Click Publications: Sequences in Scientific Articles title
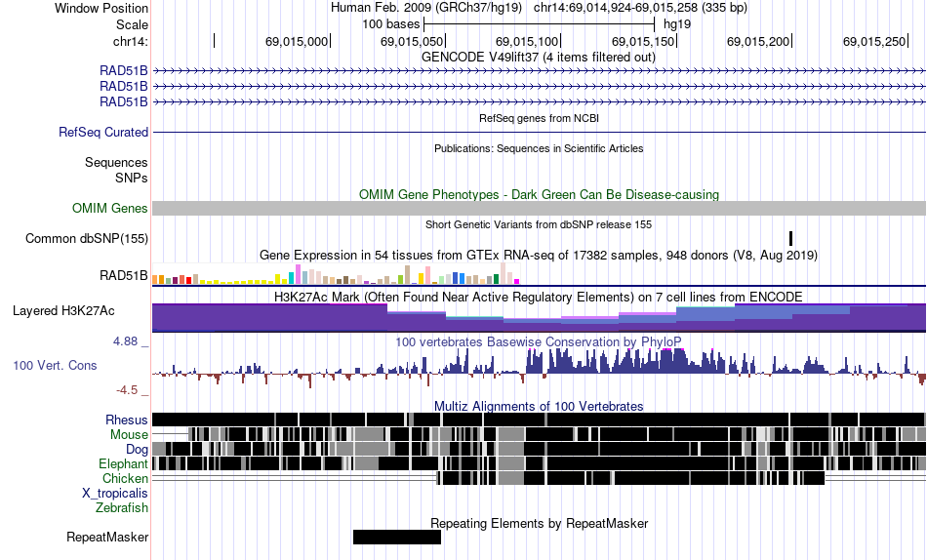The height and width of the screenshot is (560, 927). (539, 148)
